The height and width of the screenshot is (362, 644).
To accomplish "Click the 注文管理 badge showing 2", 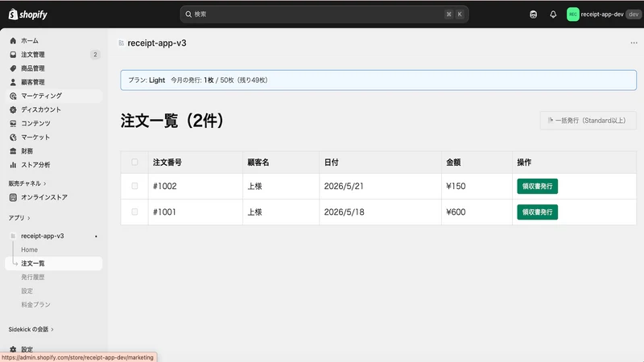I will click(x=95, y=55).
